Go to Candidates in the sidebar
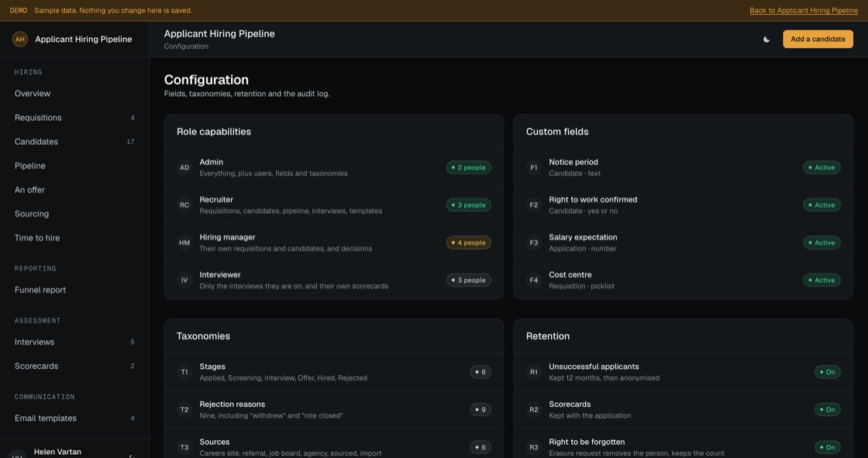Image resolution: width=868 pixels, height=458 pixels. coord(74,142)
